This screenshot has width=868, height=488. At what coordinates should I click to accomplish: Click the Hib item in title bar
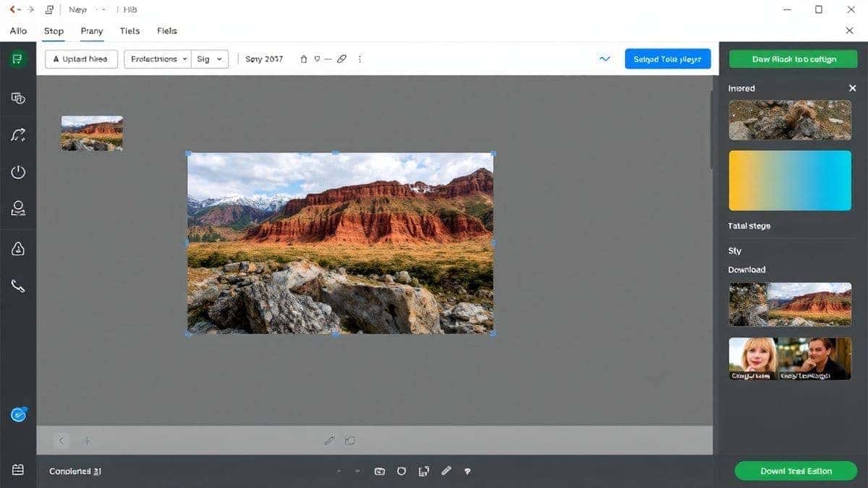[x=130, y=10]
